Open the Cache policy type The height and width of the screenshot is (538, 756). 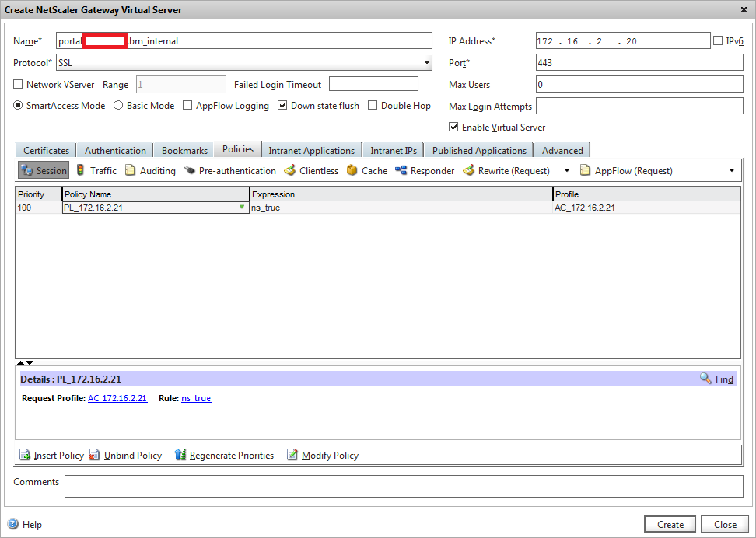click(x=367, y=171)
